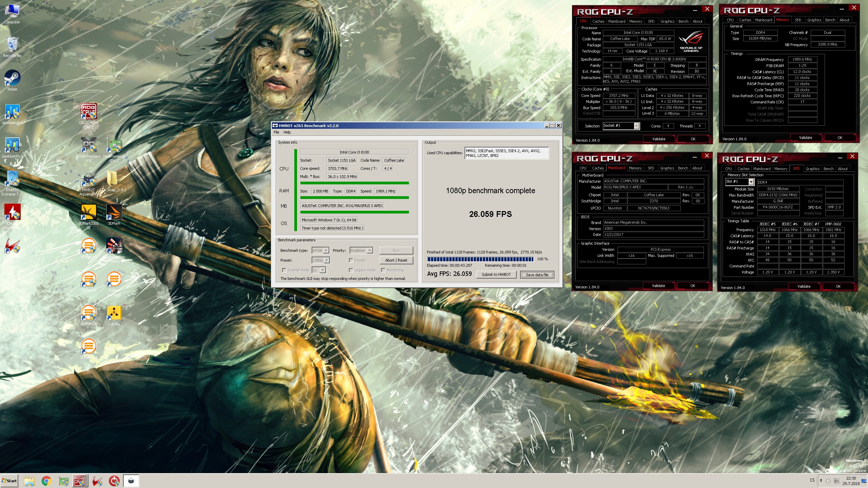Image resolution: width=868 pixels, height=488 pixels.
Task: Open the Help menu in HWBOT x265
Action: coord(287,132)
